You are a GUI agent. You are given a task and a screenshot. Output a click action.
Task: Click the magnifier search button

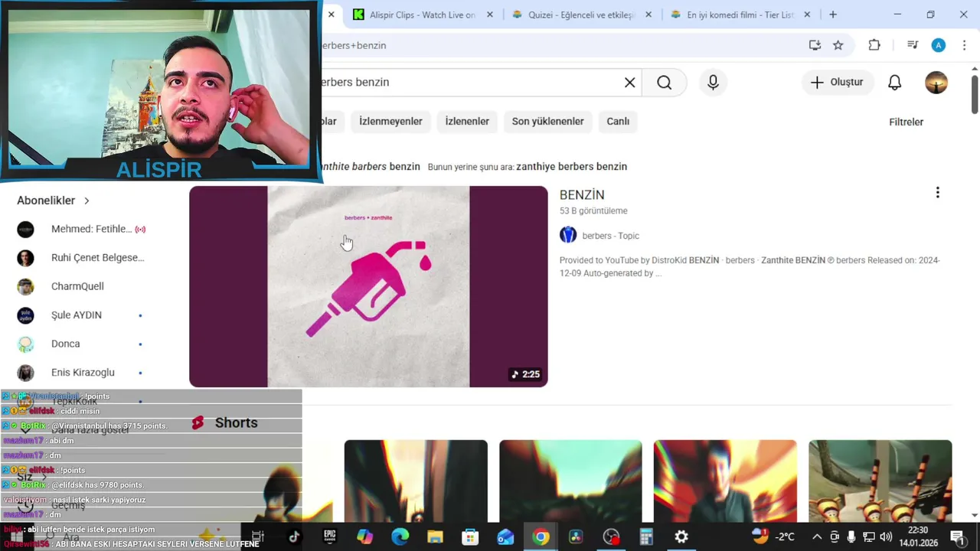[x=664, y=83]
